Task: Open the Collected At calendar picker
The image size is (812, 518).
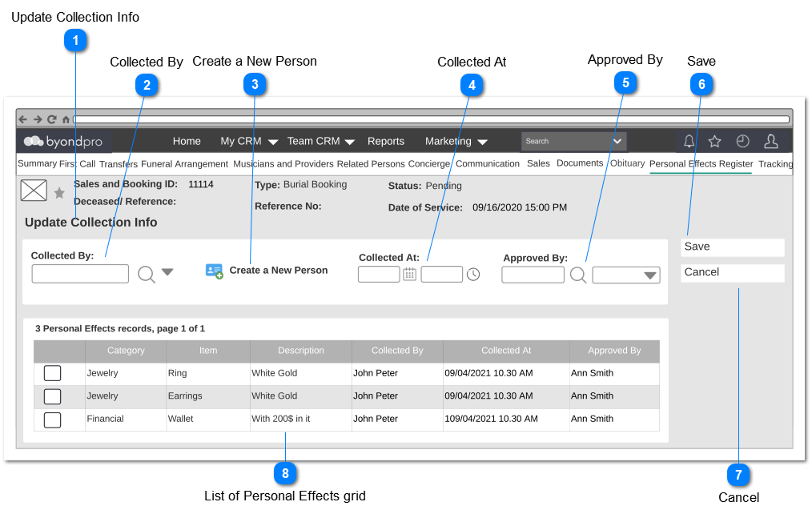Action: coord(410,274)
